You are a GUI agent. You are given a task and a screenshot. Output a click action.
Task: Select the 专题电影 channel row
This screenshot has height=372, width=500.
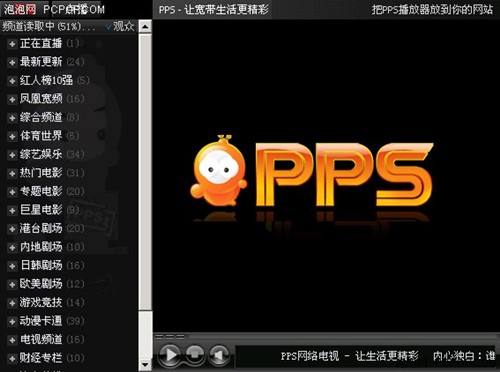click(52, 191)
